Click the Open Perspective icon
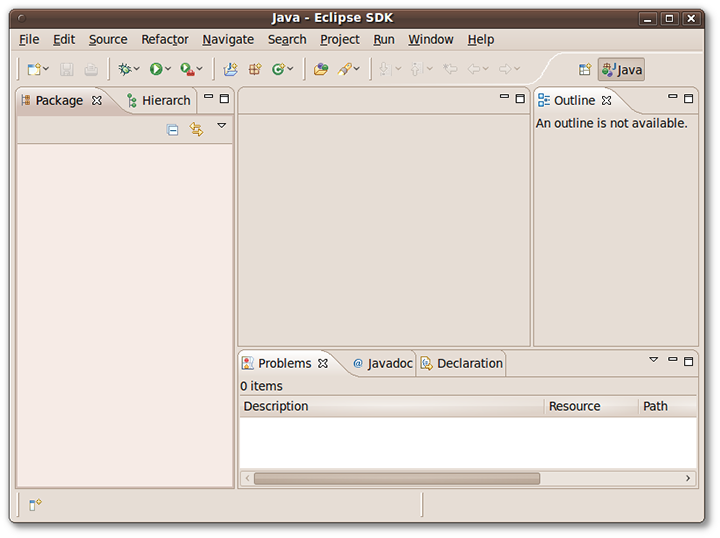The height and width of the screenshot is (538, 720). pos(585,69)
